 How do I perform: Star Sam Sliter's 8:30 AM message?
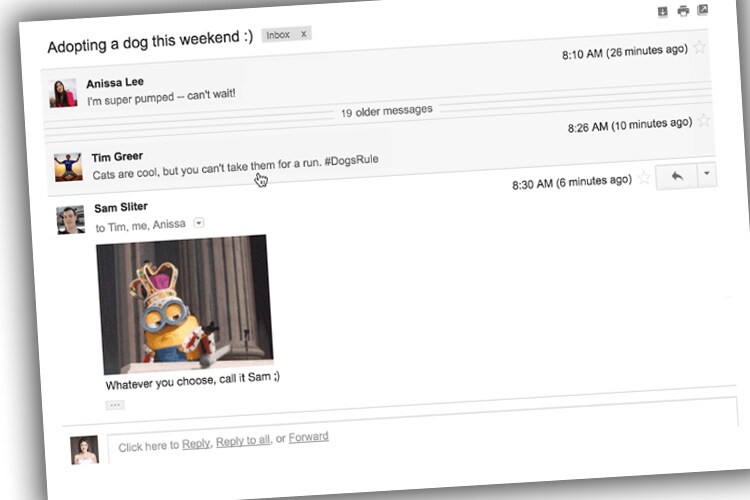tap(644, 178)
